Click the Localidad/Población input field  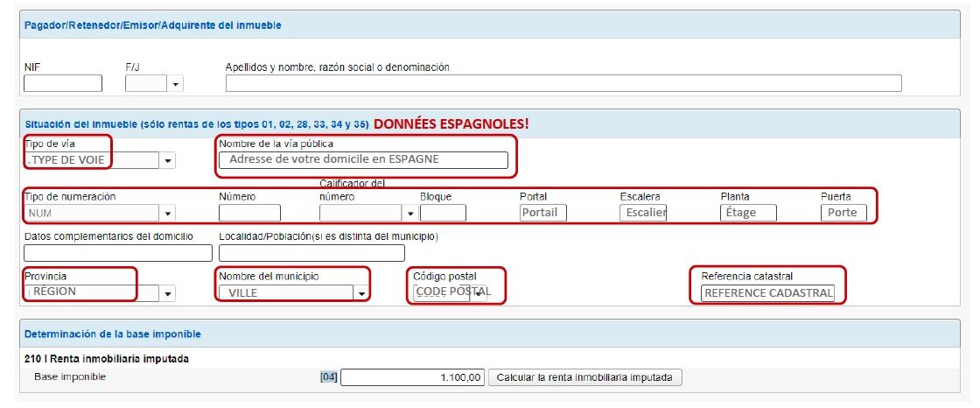click(311, 253)
